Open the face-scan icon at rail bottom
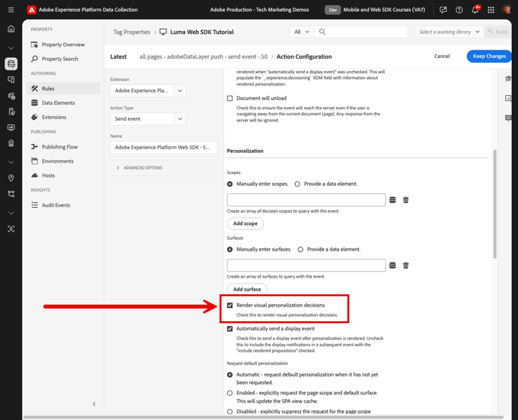 click(11, 229)
